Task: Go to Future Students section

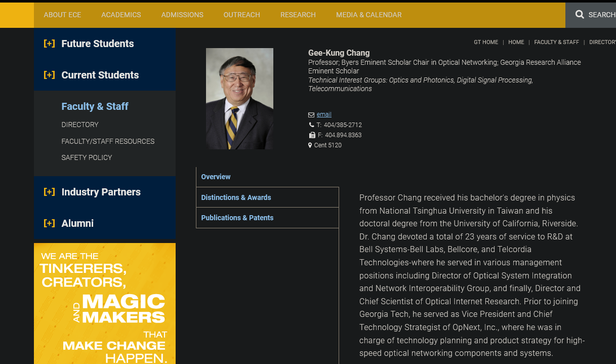Action: click(98, 44)
